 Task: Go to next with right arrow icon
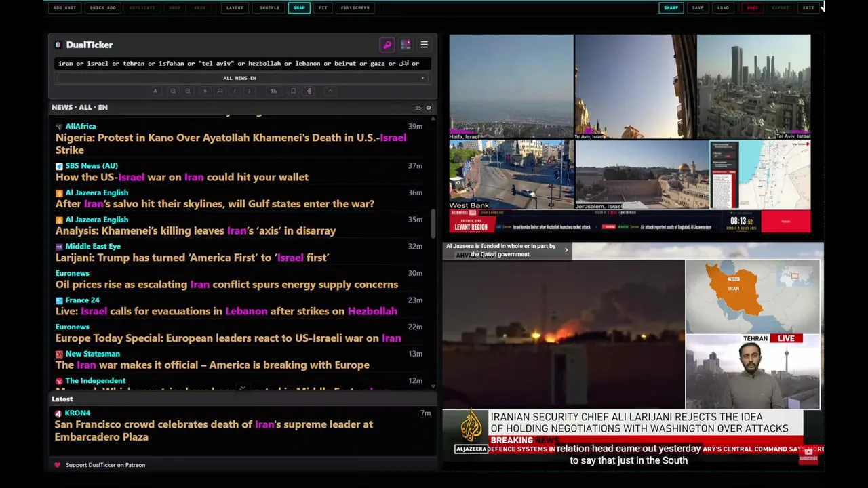point(249,91)
